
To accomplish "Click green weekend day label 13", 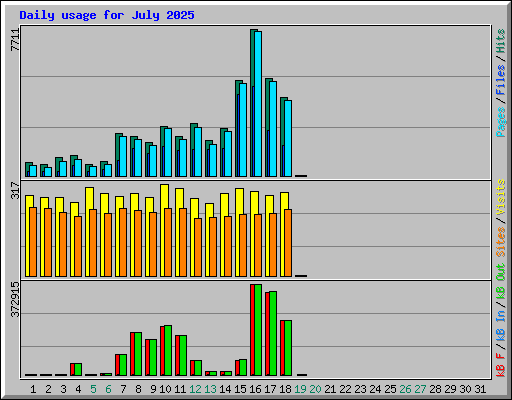I will click(210, 389).
